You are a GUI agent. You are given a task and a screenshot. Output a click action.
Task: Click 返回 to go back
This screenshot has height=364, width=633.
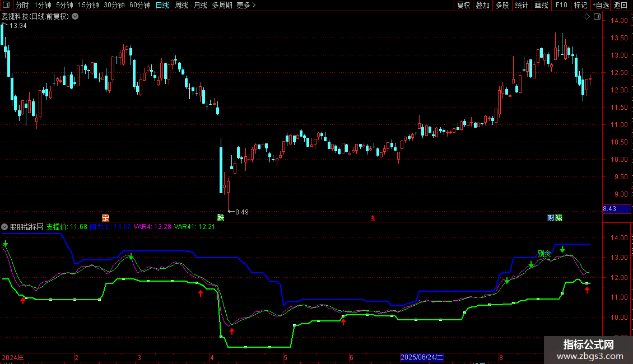tap(621, 5)
